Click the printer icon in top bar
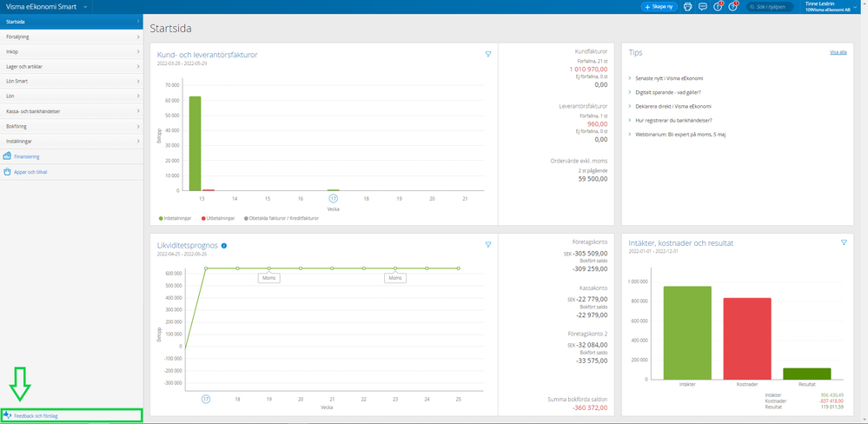868x424 pixels. point(688,6)
